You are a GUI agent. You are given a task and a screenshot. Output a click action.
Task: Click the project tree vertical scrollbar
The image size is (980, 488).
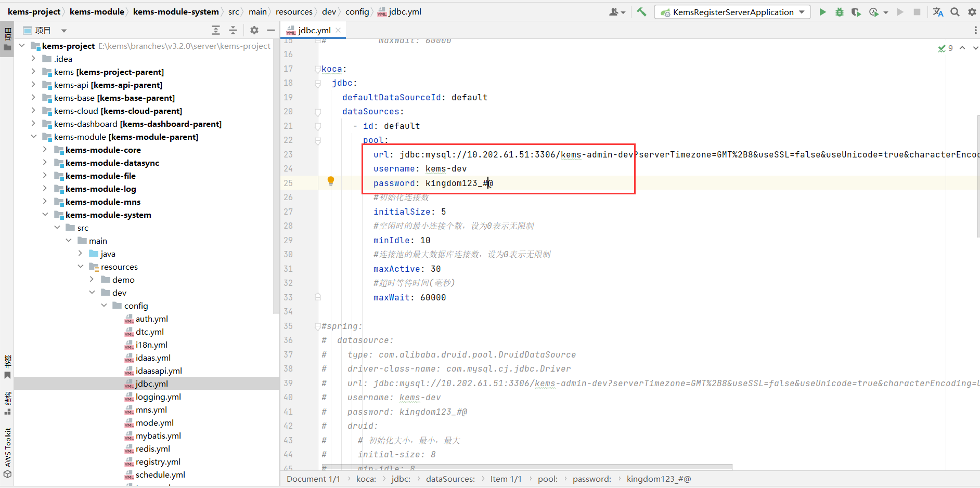point(276,177)
